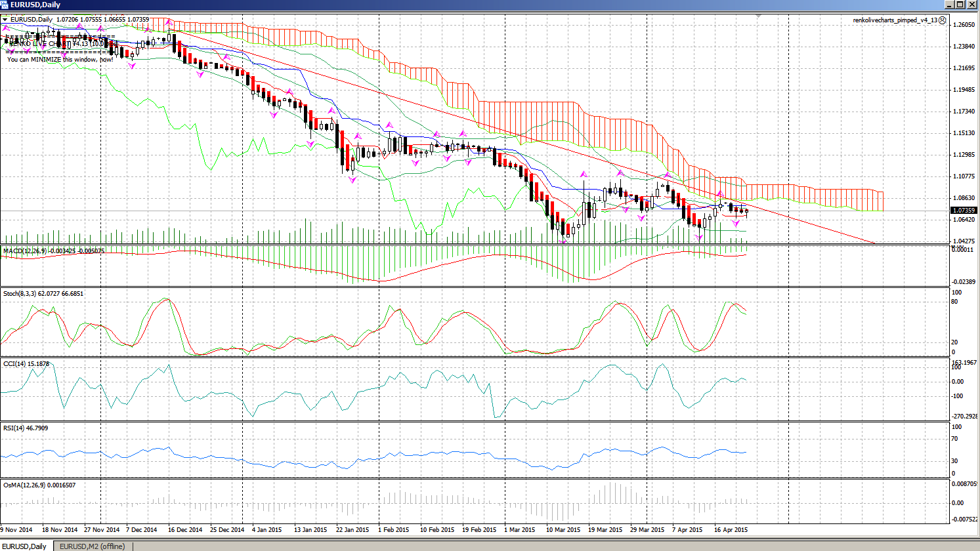Click 'You can MINIMIZE this window, now!' message
The width and height of the screenshot is (980, 551).
pyautogui.click(x=59, y=59)
